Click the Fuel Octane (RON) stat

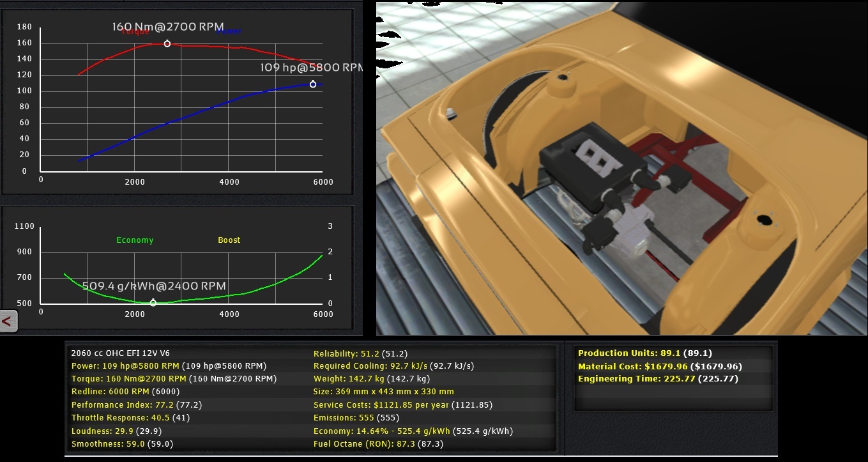(377, 444)
